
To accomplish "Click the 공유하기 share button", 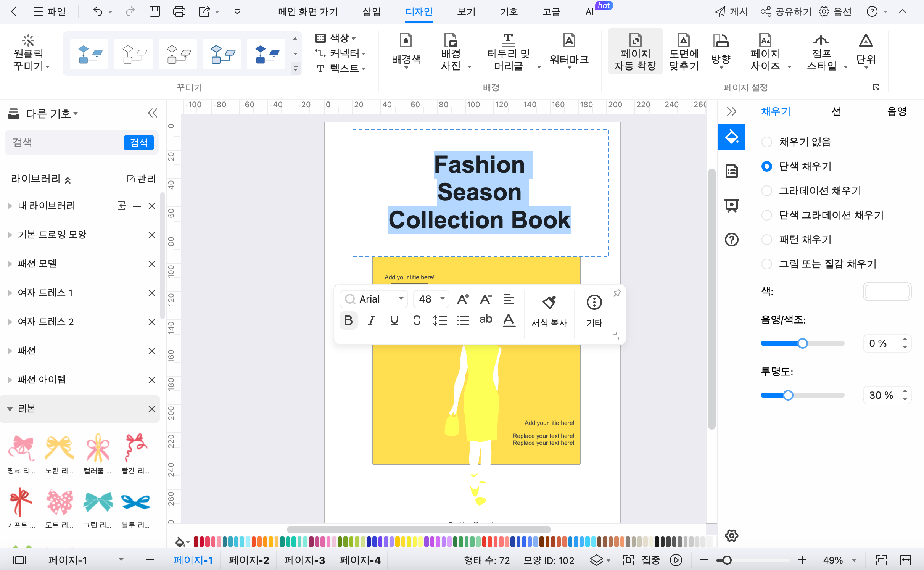I will [786, 12].
